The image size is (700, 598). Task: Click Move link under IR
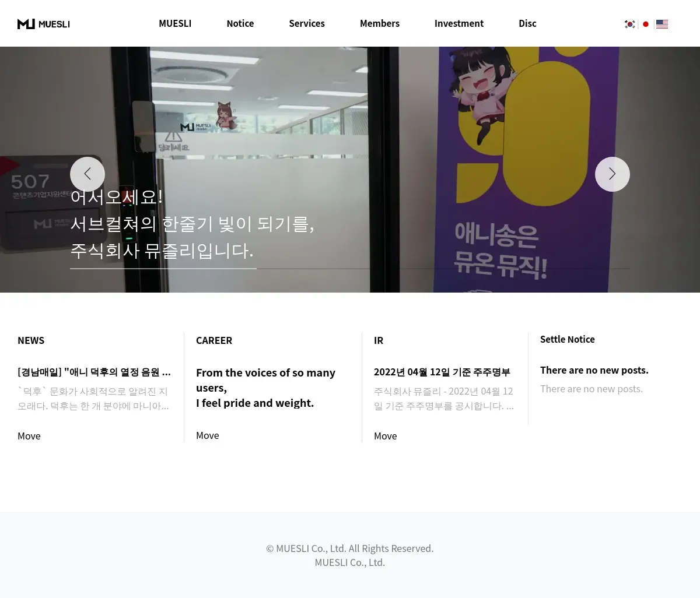click(x=386, y=436)
